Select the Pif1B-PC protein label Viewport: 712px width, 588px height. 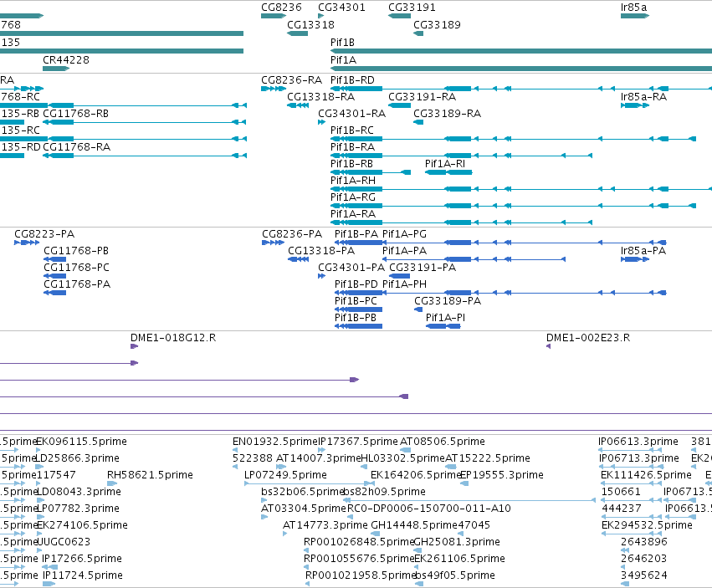tap(356, 301)
